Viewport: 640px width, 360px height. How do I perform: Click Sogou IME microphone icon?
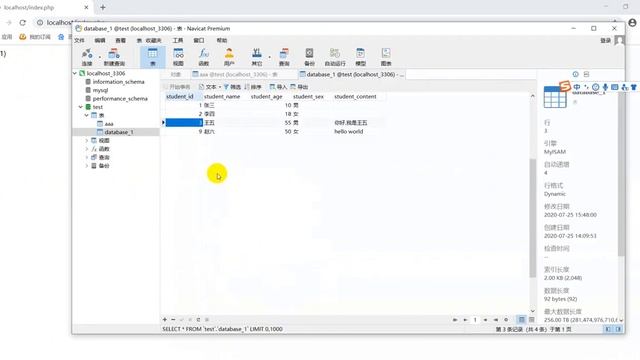pos(605,87)
